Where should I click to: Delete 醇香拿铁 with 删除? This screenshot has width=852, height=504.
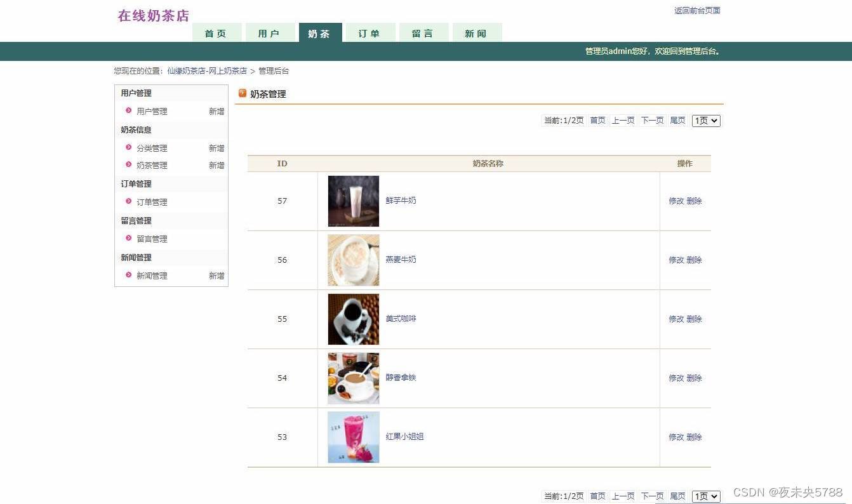(x=694, y=378)
